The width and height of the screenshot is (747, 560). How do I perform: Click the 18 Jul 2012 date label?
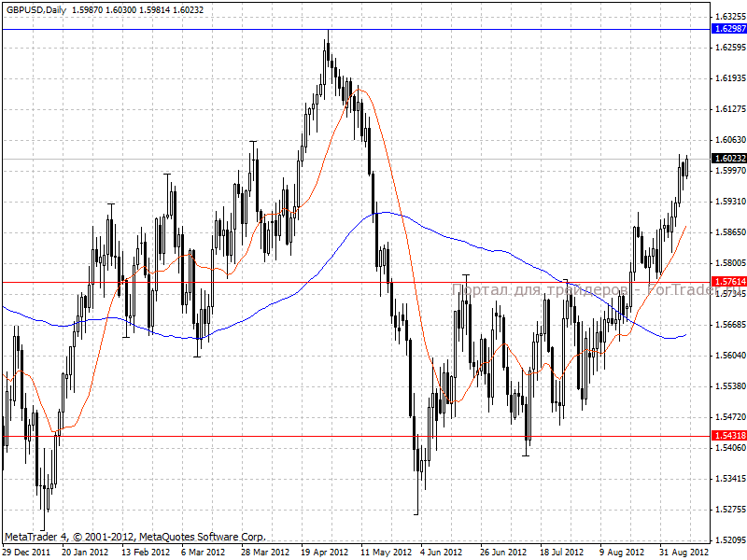pos(564,552)
